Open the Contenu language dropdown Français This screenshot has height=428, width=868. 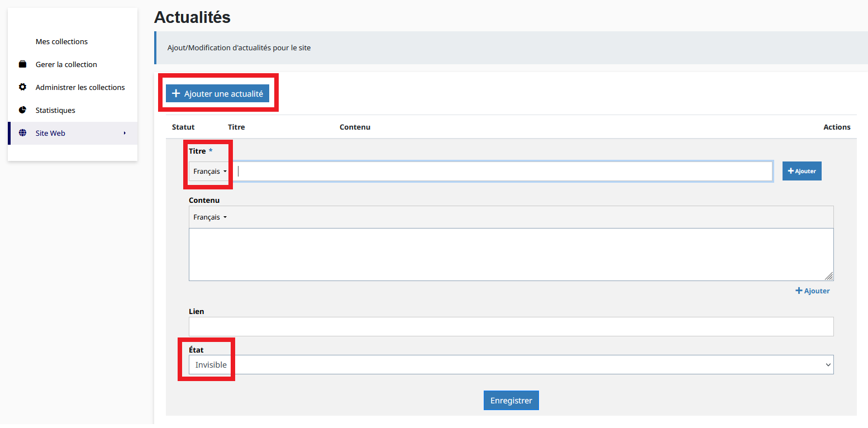point(210,217)
